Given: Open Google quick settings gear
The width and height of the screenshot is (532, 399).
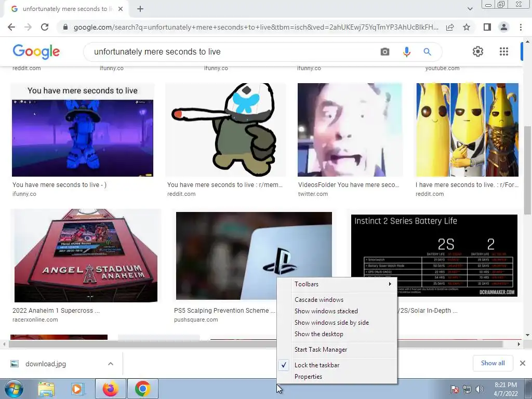Looking at the screenshot, I should [478, 51].
